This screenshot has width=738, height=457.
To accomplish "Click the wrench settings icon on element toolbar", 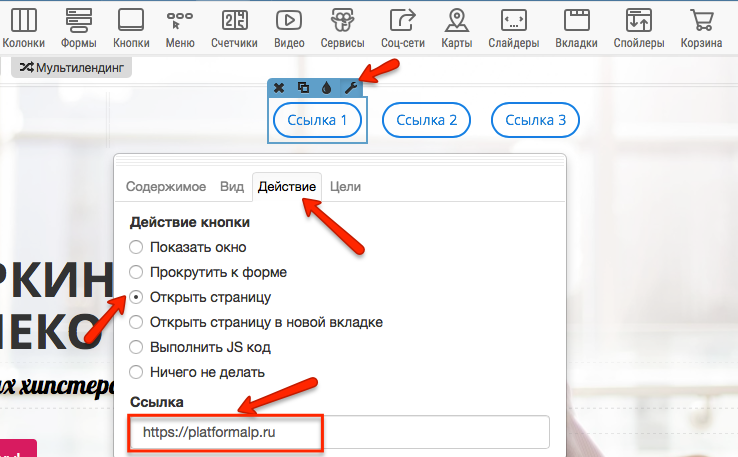I will point(350,89).
